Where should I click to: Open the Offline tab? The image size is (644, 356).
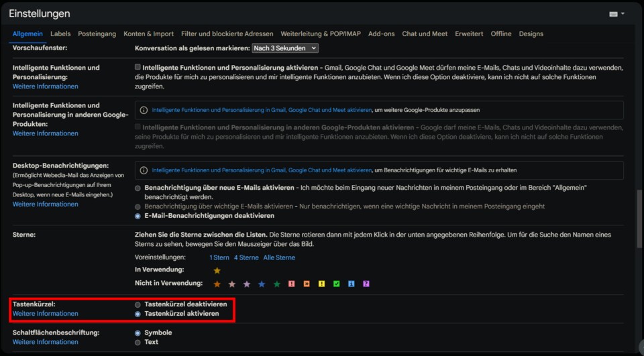501,34
